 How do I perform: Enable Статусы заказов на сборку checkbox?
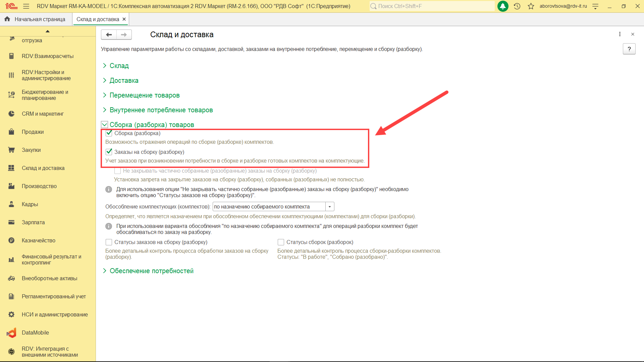click(109, 242)
